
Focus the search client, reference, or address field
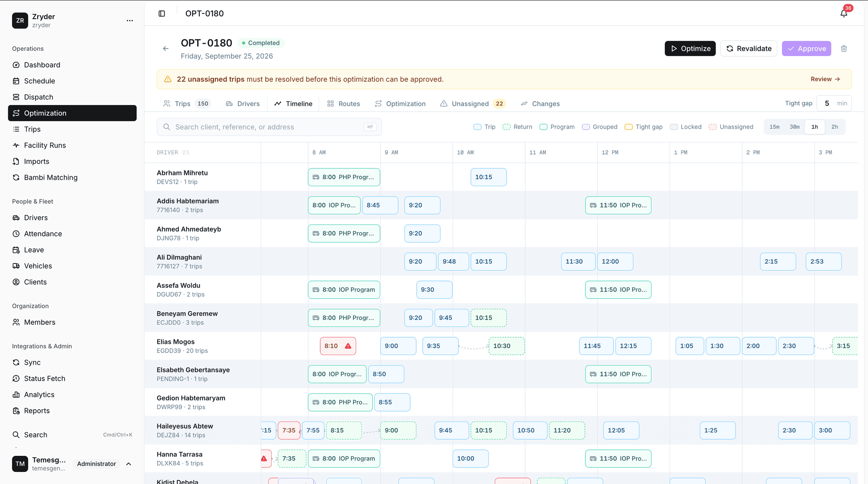tap(269, 127)
